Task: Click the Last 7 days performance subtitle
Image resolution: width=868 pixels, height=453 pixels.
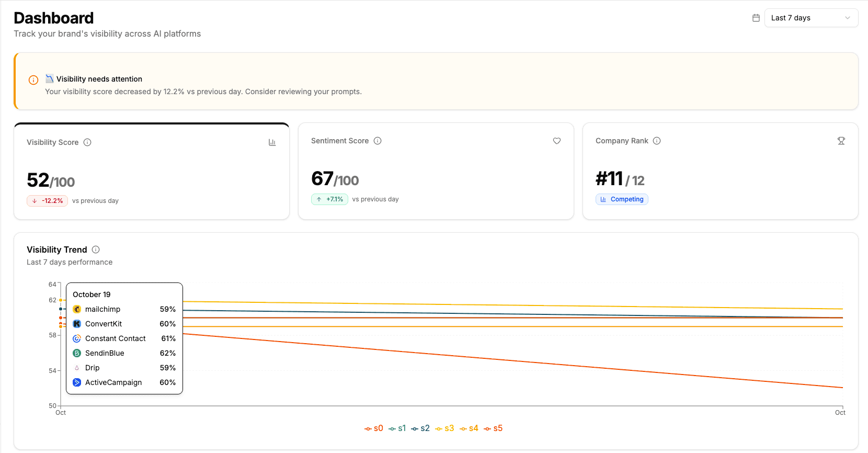Action: [x=70, y=262]
